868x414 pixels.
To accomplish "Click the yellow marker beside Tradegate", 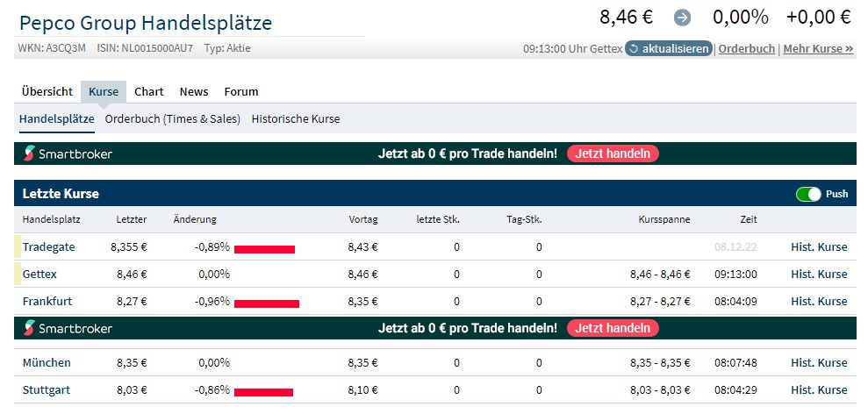I will point(18,246).
